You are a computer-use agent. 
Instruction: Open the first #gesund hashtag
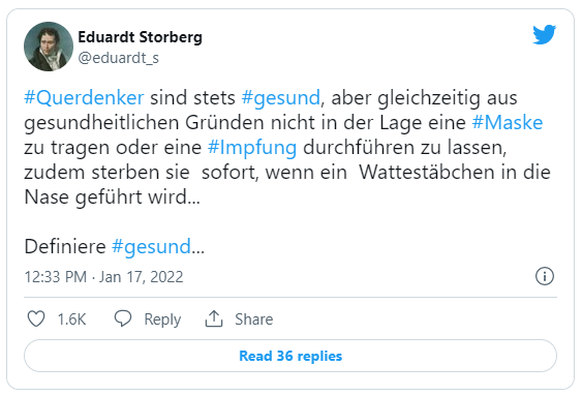coord(281,98)
